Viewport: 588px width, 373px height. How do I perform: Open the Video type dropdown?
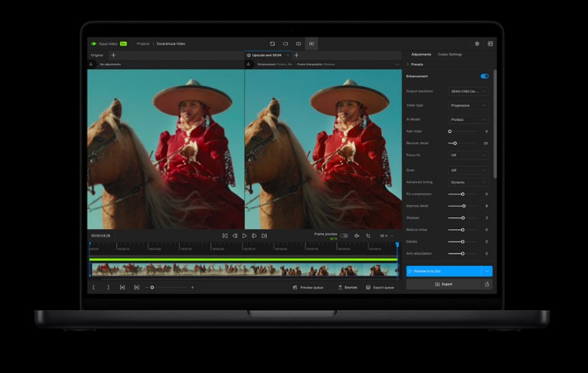[468, 106]
